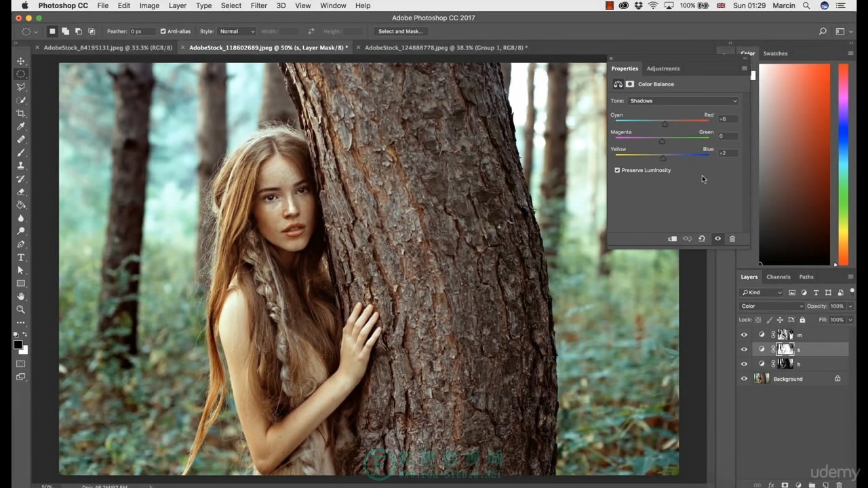
Task: Choose the Clone Stamp tool
Action: click(21, 165)
